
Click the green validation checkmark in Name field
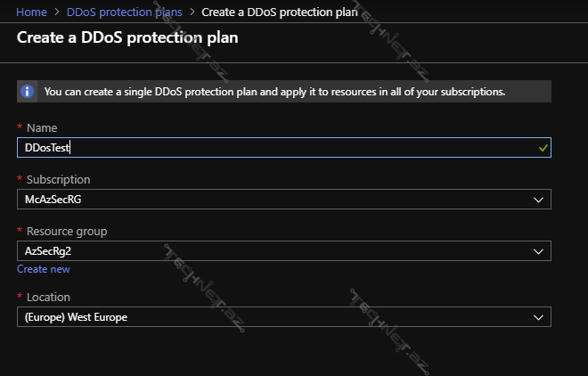point(543,147)
